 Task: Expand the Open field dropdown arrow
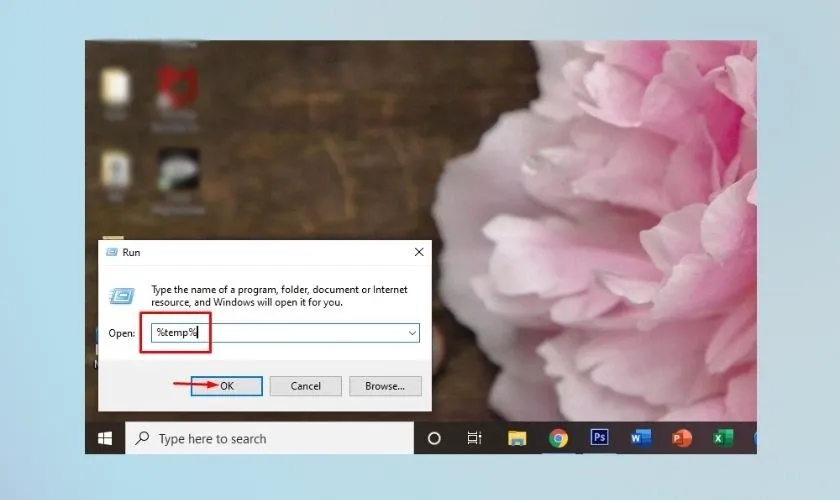[x=411, y=333]
